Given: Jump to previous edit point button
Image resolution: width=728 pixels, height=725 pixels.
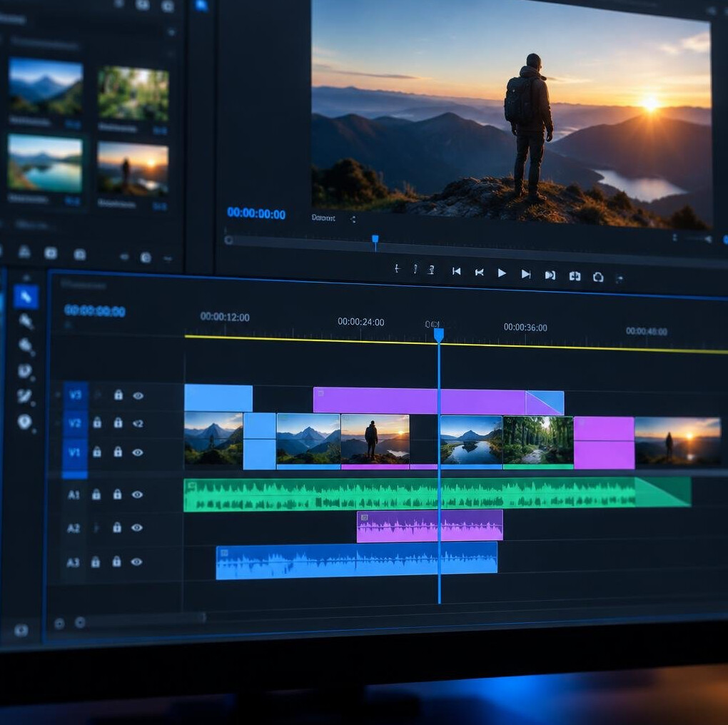Looking at the screenshot, I should (x=456, y=271).
